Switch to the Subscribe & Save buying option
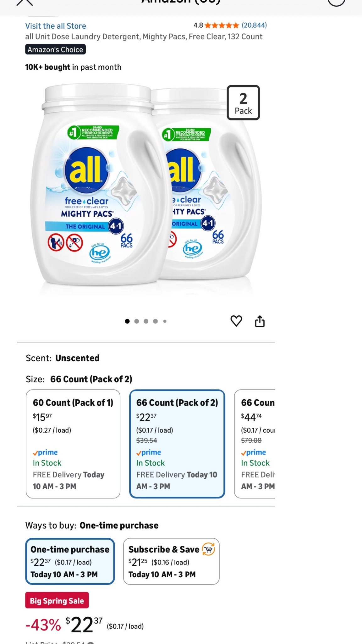This screenshot has height=644, width=362. point(171,561)
